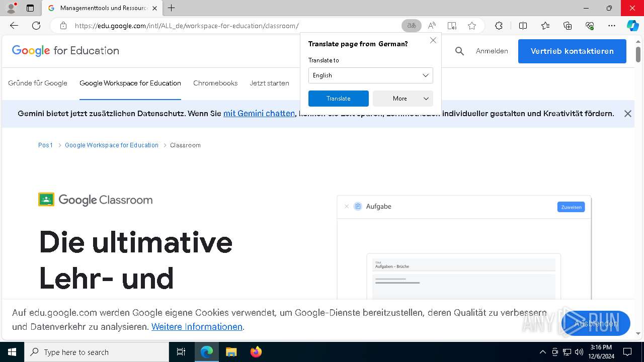Open File Explorer from taskbar
644x362 pixels.
[x=231, y=352]
